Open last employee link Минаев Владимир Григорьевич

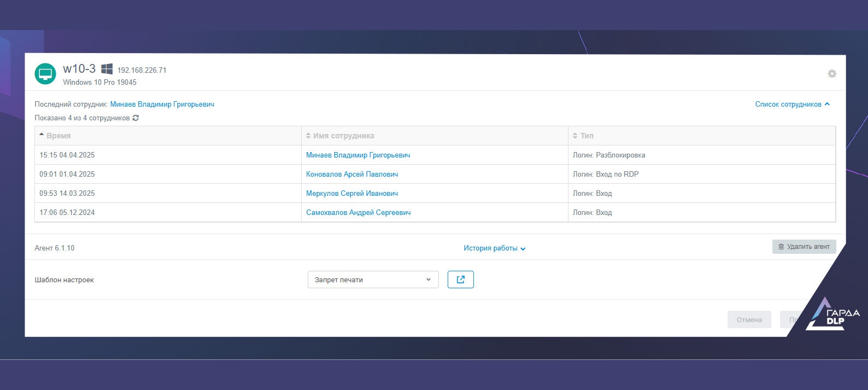[162, 104]
